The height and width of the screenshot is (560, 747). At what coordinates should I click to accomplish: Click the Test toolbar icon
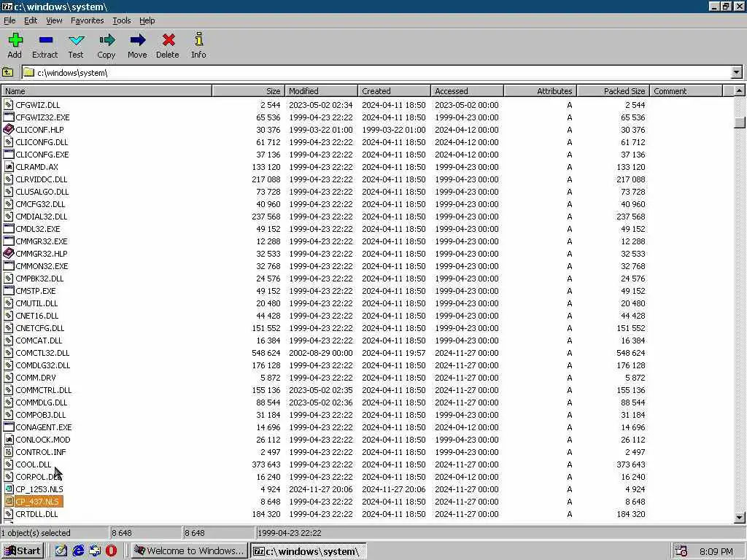point(76,41)
